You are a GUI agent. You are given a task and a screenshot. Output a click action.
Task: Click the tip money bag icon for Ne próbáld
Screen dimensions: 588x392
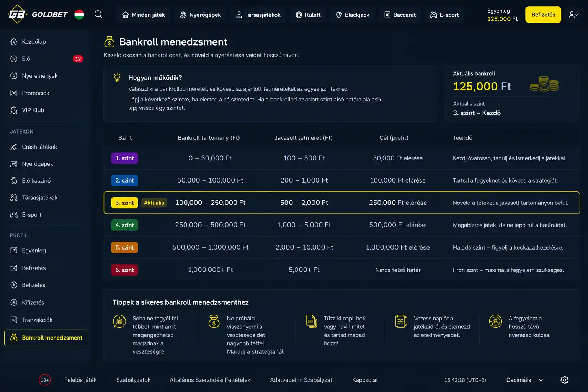click(x=214, y=321)
